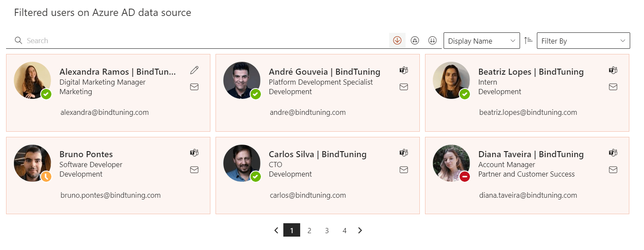644x250 pixels.
Task: Expand the Filter By dropdown
Action: [583, 41]
